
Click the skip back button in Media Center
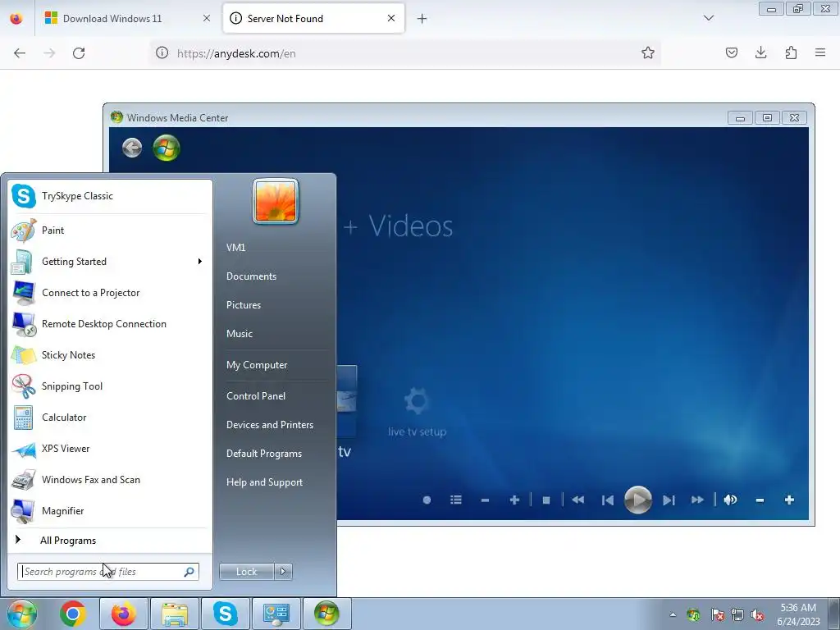(x=608, y=500)
